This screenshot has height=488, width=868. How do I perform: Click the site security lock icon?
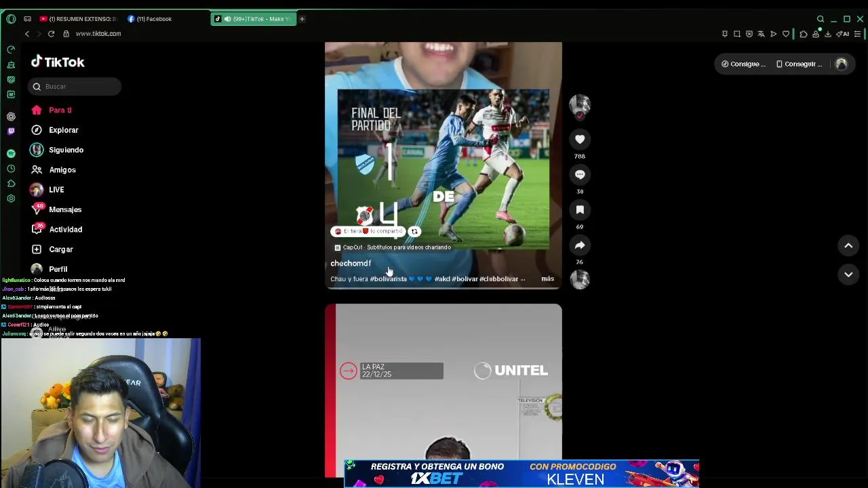pos(66,34)
